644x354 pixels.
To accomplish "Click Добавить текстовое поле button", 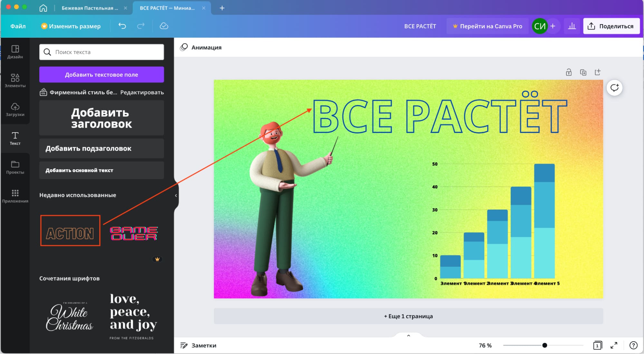I will pos(101,75).
